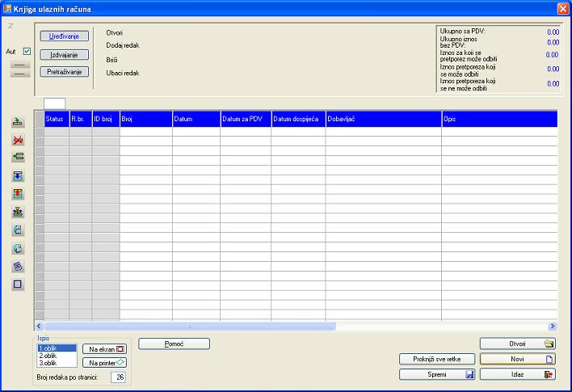Screen dimensions: 572x392
Task: Click Novi to create new record
Action: tap(517, 359)
